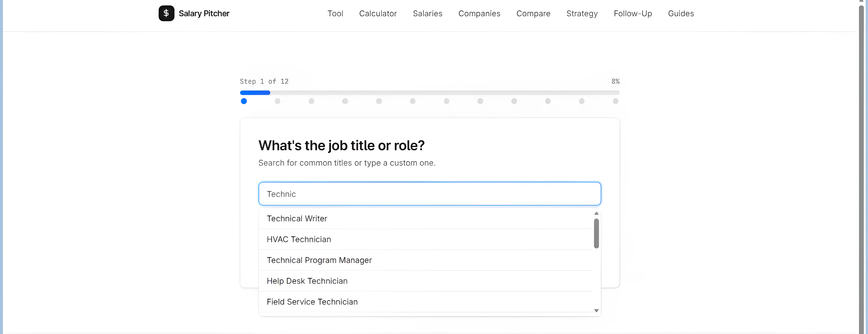
Task: Click the Tool nav item
Action: pos(335,14)
